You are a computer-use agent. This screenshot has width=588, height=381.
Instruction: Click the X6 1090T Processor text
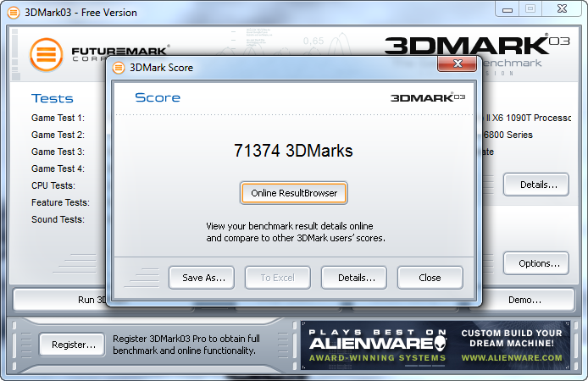[530, 118]
